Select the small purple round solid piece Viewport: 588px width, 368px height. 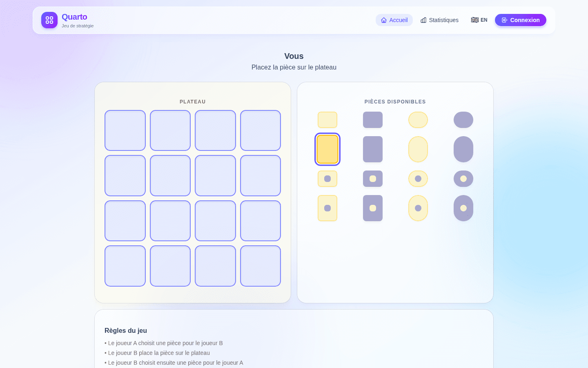click(463, 120)
